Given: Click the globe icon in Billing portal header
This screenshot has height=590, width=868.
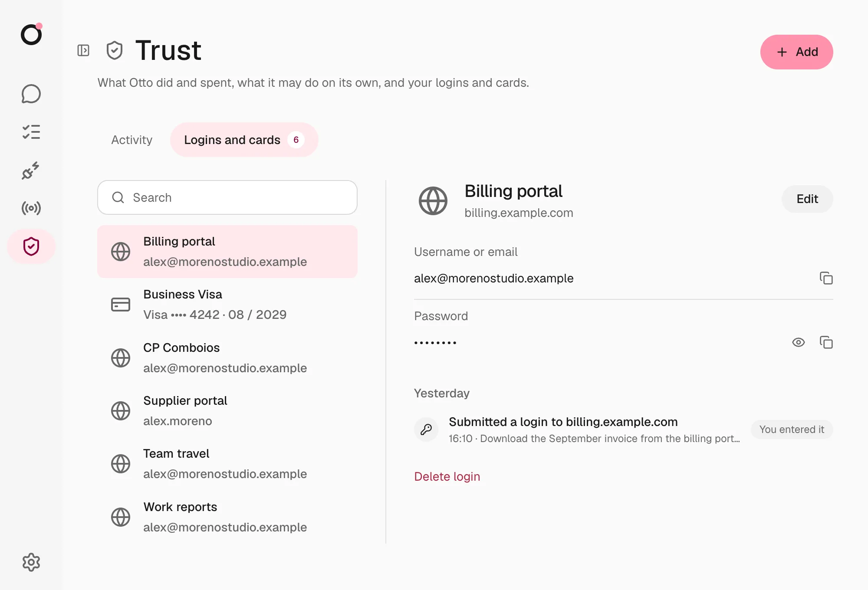Looking at the screenshot, I should click(x=433, y=201).
